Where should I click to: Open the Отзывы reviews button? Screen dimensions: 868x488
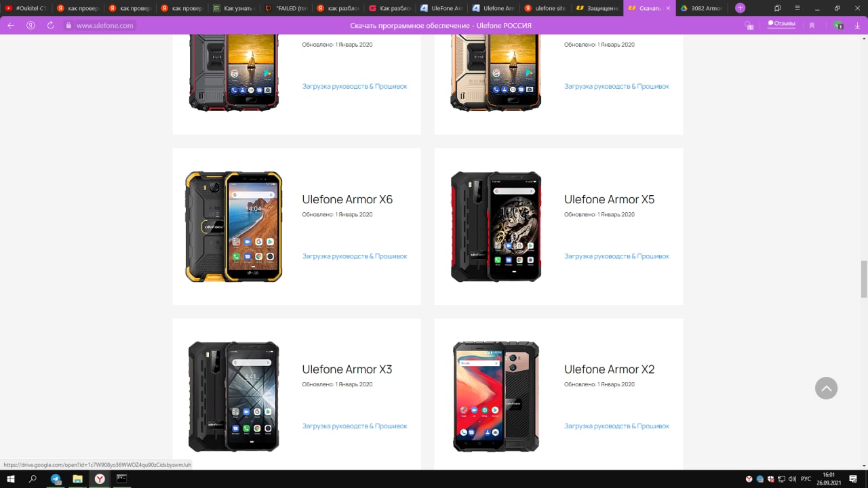781,24
